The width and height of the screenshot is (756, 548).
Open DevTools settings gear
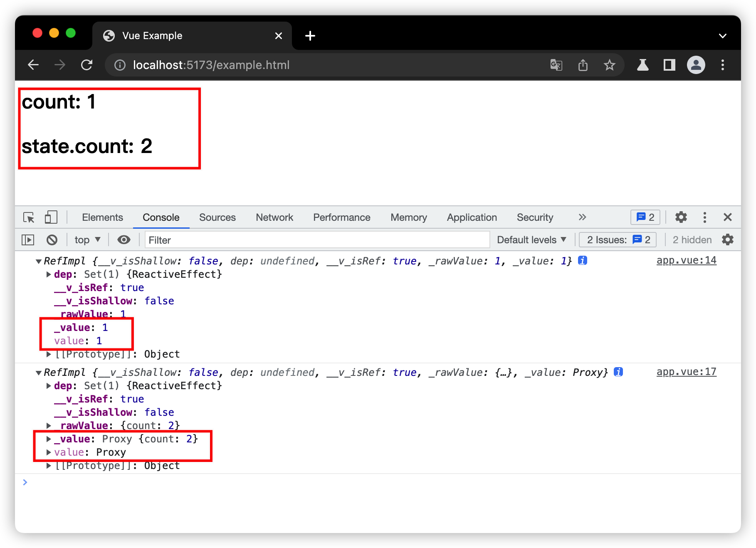pyautogui.click(x=681, y=217)
